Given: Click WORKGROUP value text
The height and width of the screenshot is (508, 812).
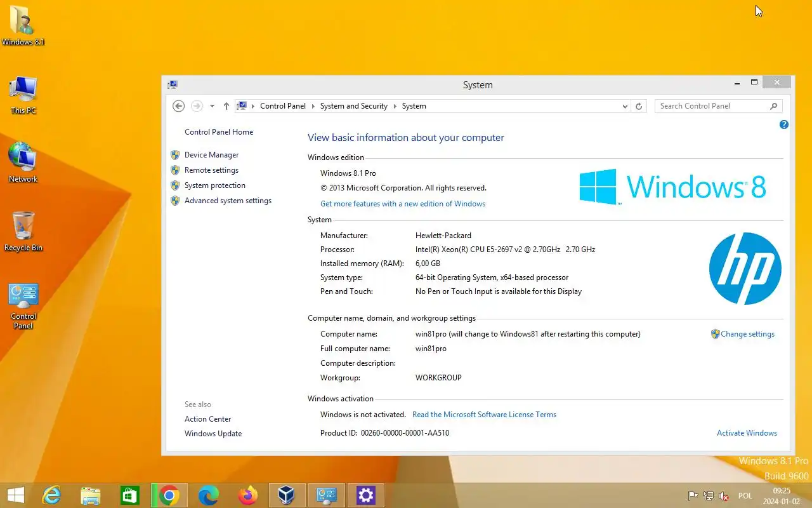Looking at the screenshot, I should tap(438, 378).
